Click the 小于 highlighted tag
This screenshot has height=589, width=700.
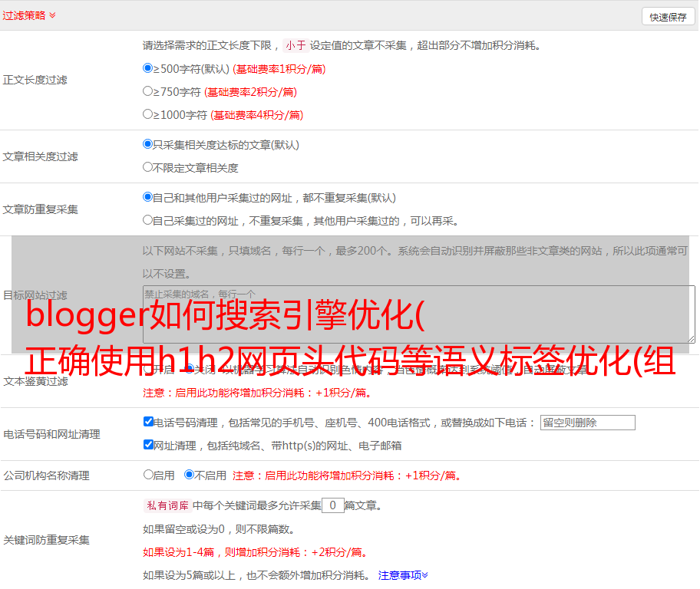pos(296,45)
